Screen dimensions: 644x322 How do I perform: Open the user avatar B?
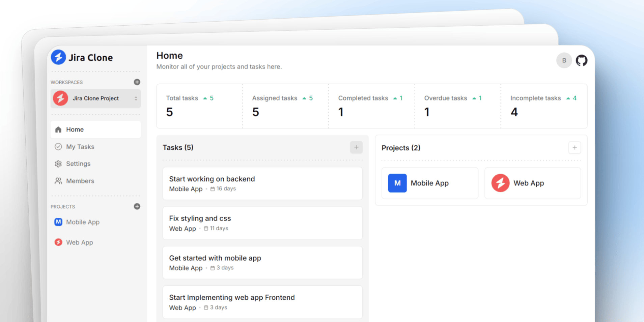[564, 61]
